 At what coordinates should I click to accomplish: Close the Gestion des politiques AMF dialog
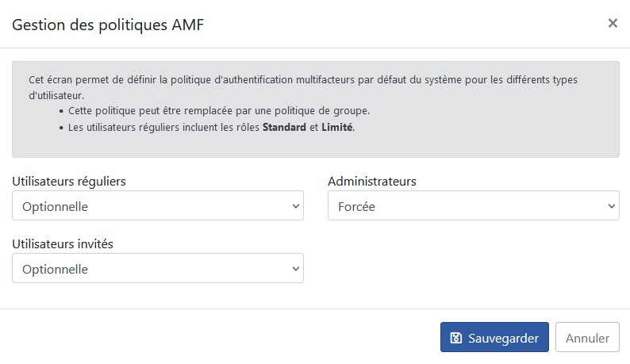click(x=613, y=23)
